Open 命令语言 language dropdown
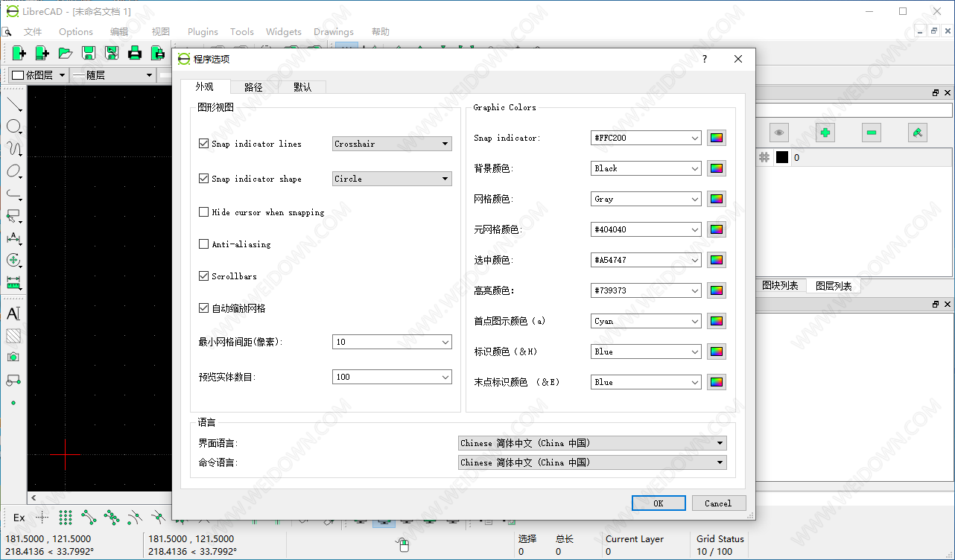The image size is (955, 560). (x=592, y=462)
